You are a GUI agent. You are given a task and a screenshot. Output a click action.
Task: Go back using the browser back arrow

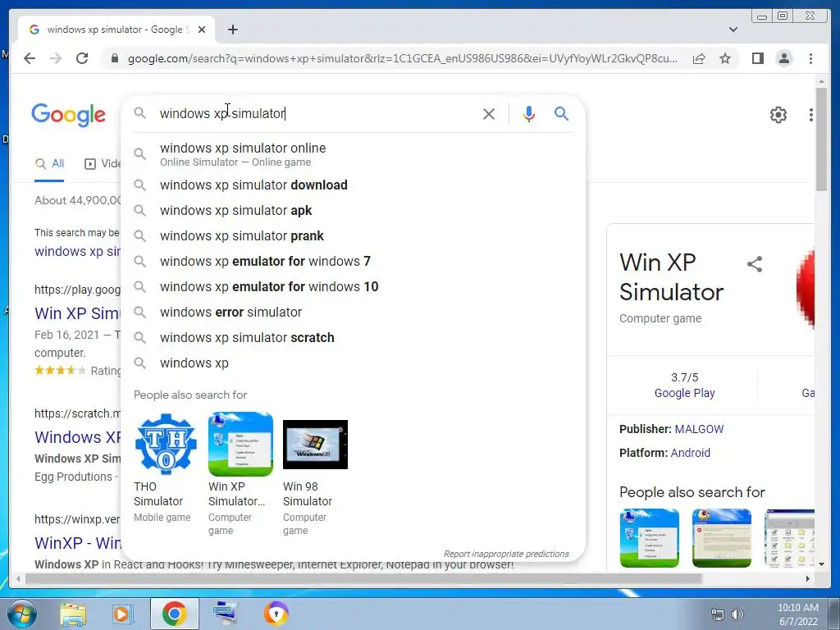point(30,58)
